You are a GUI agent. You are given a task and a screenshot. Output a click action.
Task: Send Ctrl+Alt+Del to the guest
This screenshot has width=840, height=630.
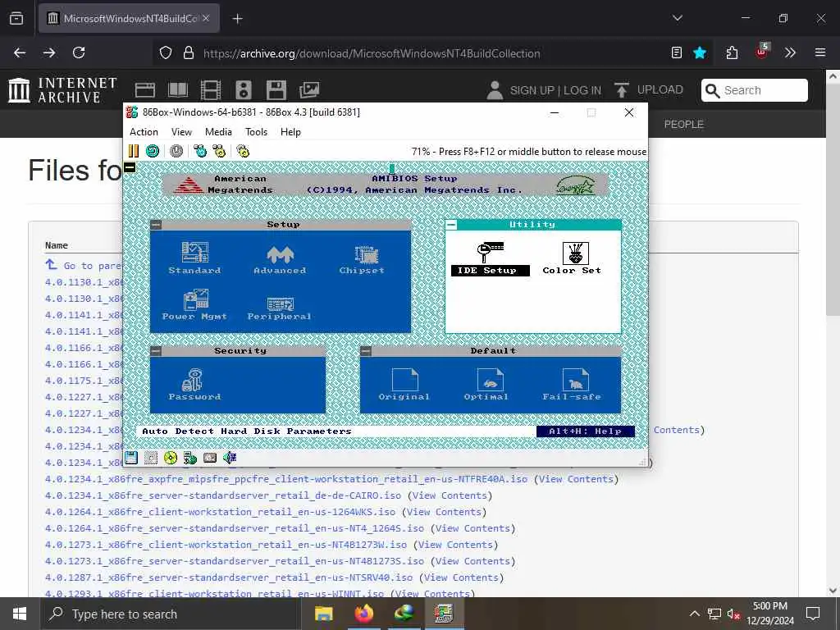click(200, 151)
